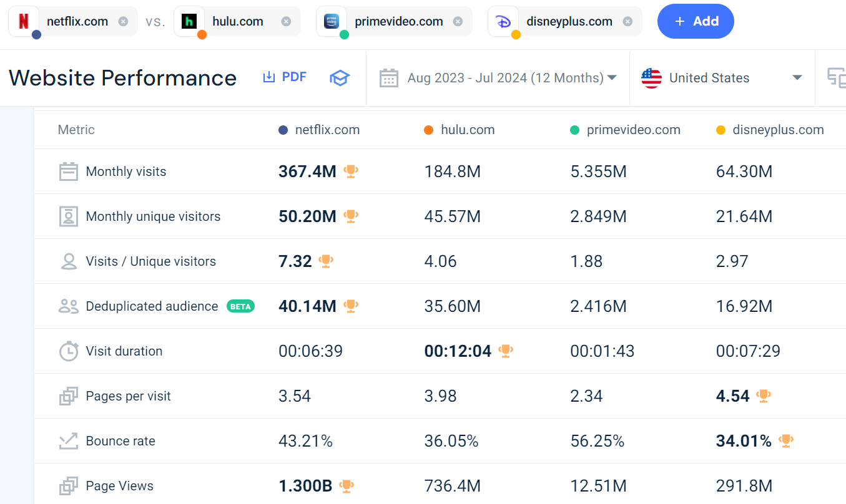Click the calendar icon by date range
846x504 pixels.
point(388,78)
